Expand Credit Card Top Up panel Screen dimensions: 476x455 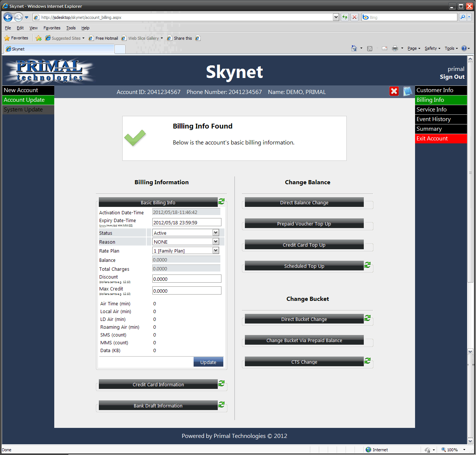pos(304,245)
